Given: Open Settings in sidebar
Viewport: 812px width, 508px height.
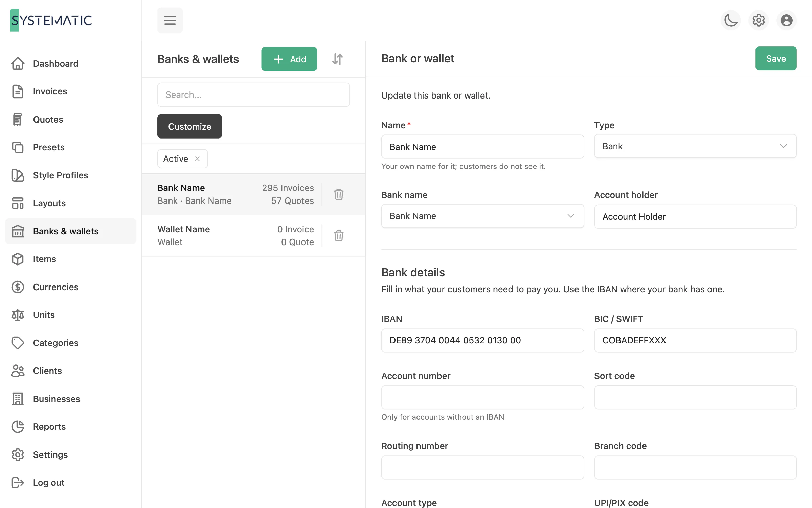Looking at the screenshot, I should pos(70,455).
